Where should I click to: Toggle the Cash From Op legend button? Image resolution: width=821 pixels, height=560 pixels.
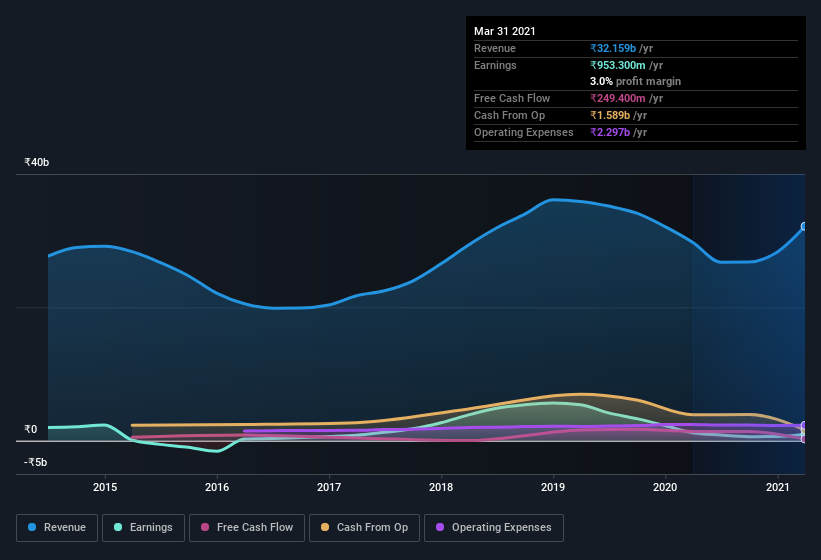point(364,528)
